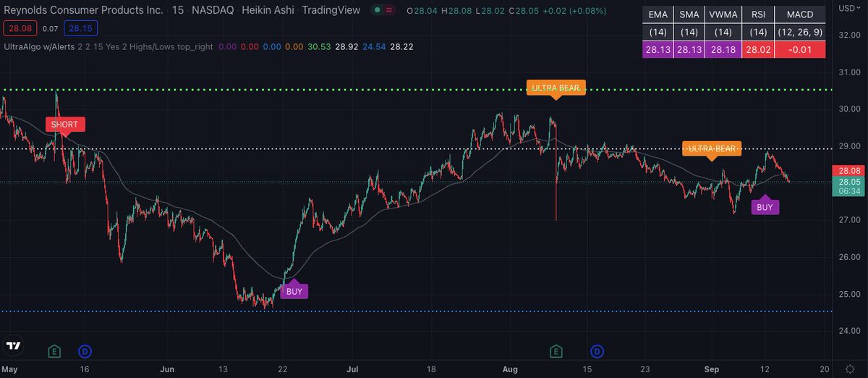Select the BUY label near June 22
The image size is (868, 378).
294,291
